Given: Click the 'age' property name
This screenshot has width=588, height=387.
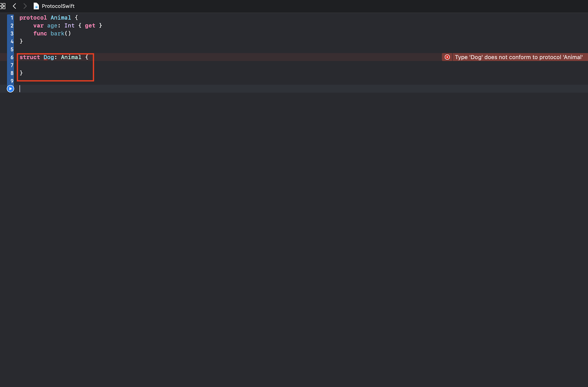Looking at the screenshot, I should pos(52,25).
